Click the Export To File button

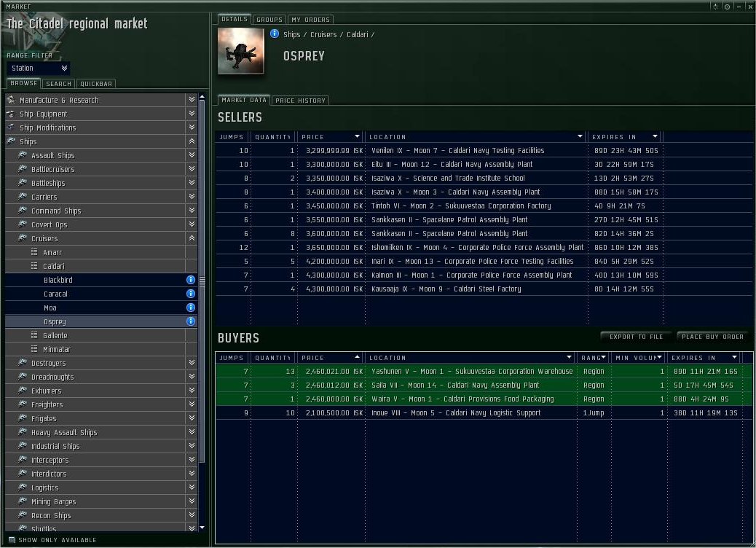(636, 337)
